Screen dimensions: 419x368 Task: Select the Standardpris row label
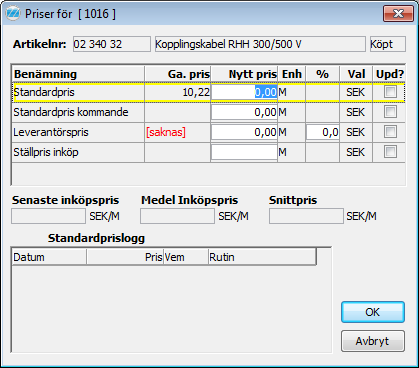pos(44,92)
